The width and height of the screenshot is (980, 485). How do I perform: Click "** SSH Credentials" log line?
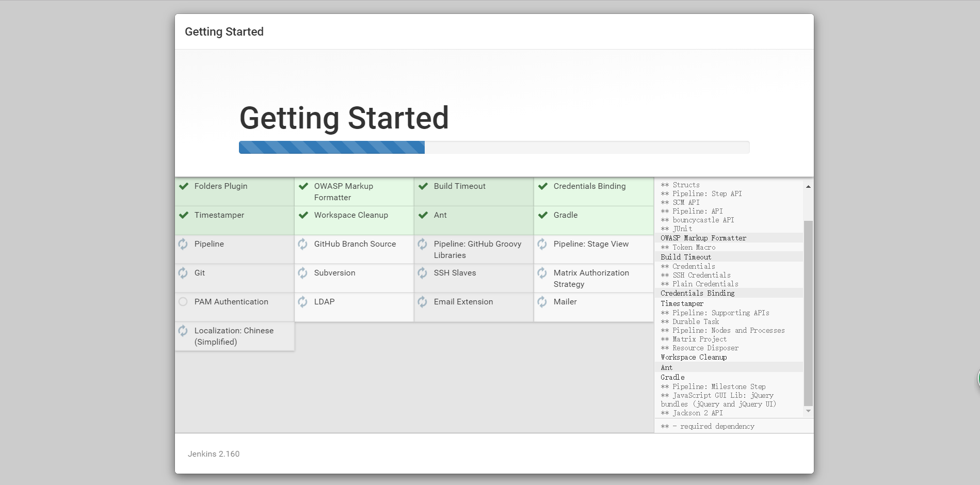tap(696, 275)
